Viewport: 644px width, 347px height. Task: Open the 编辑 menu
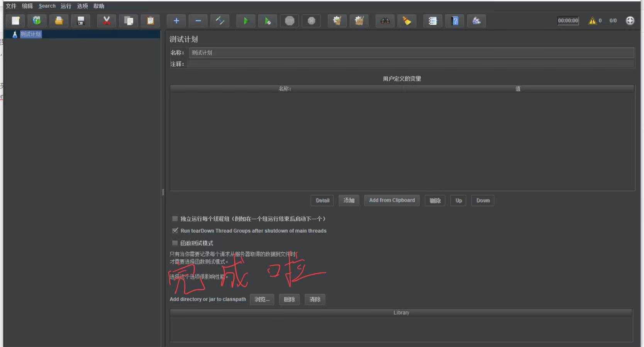click(27, 6)
